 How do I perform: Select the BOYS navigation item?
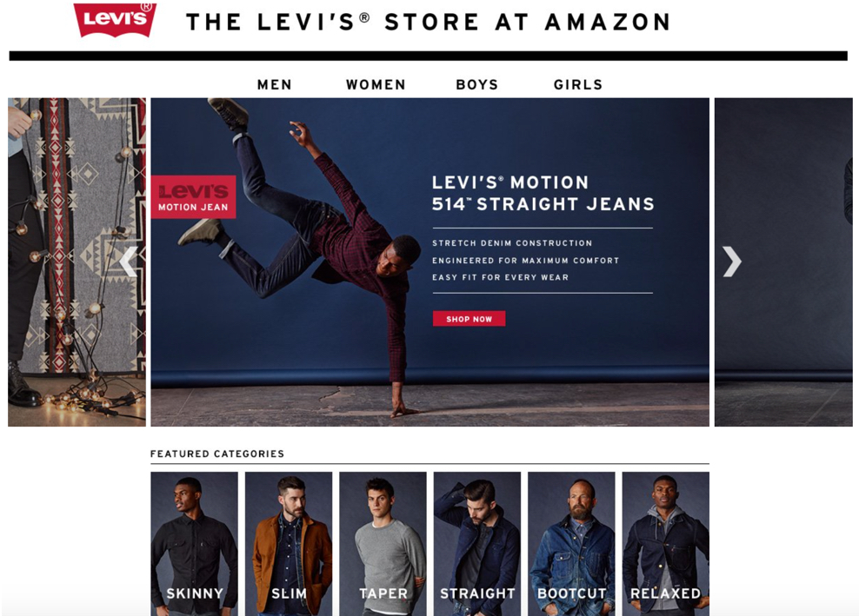click(477, 85)
